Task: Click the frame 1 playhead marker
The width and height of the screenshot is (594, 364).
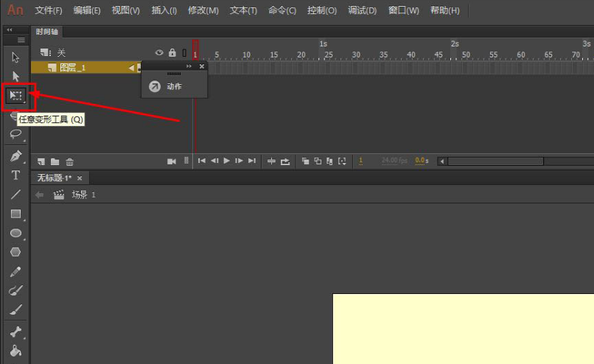Action: (x=195, y=49)
